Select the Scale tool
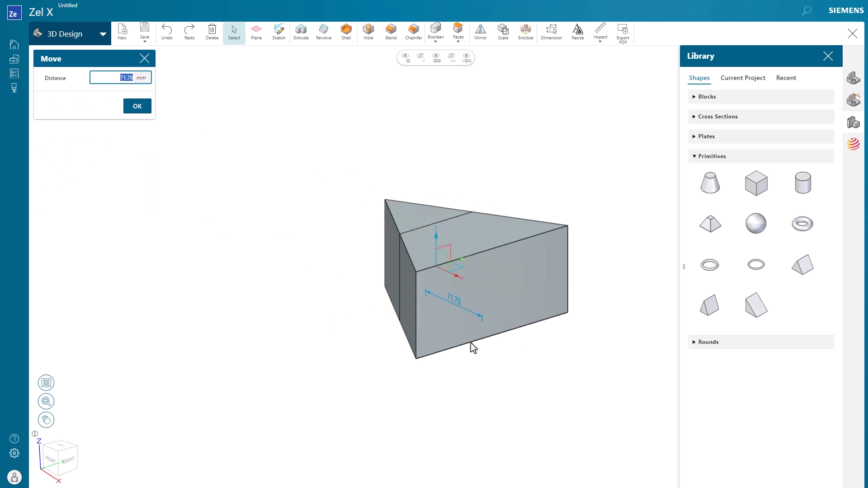 click(503, 32)
